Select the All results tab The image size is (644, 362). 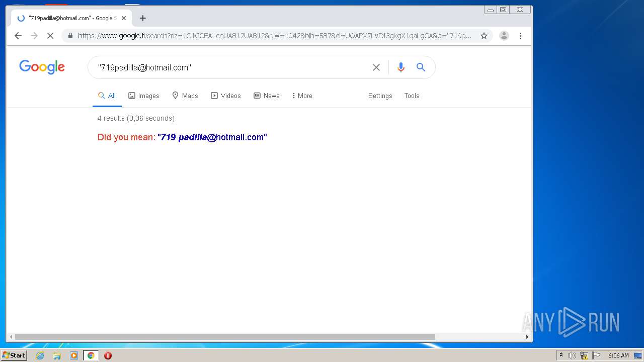[x=107, y=96]
